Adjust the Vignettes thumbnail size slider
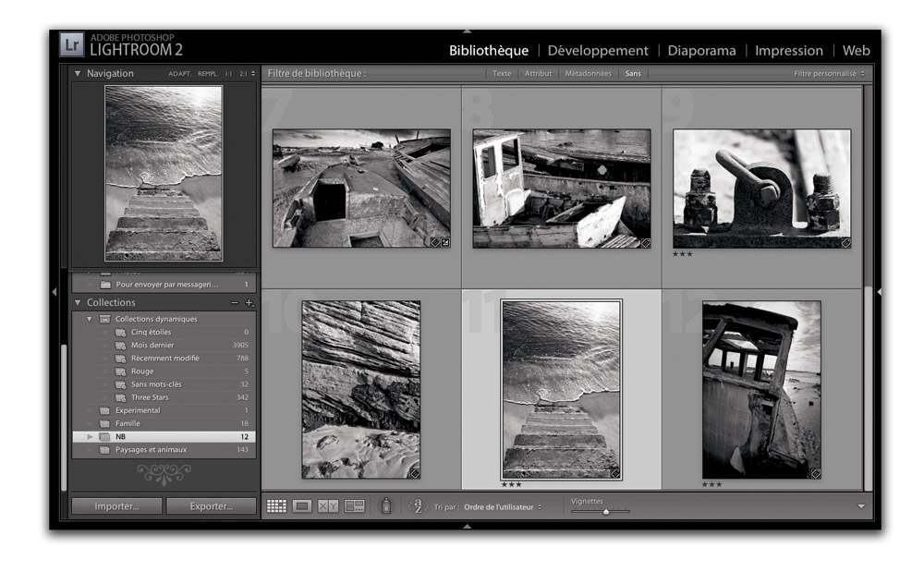 pos(606,512)
